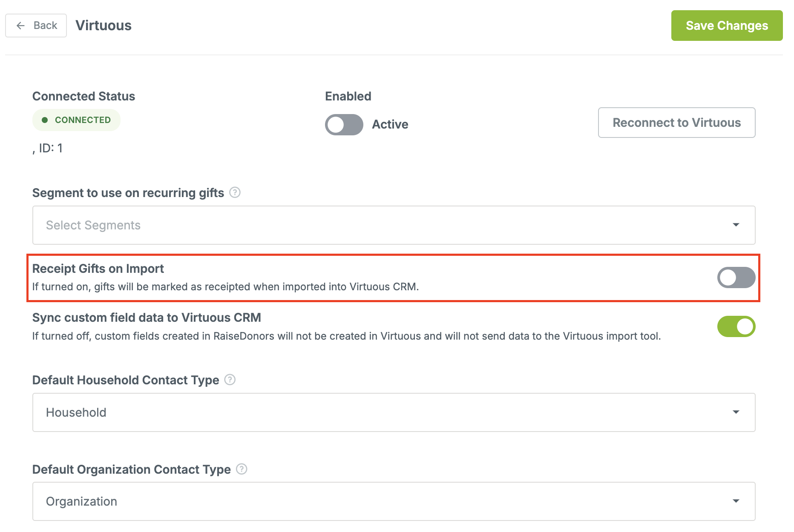Open Default Organization Contact Type dropdown
Viewport: 794px width, 532px height.
[394, 501]
